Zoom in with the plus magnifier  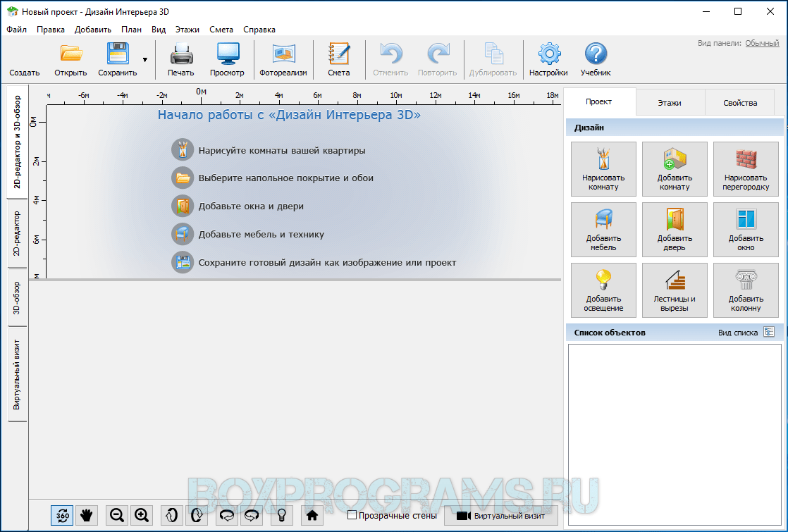[x=142, y=515]
